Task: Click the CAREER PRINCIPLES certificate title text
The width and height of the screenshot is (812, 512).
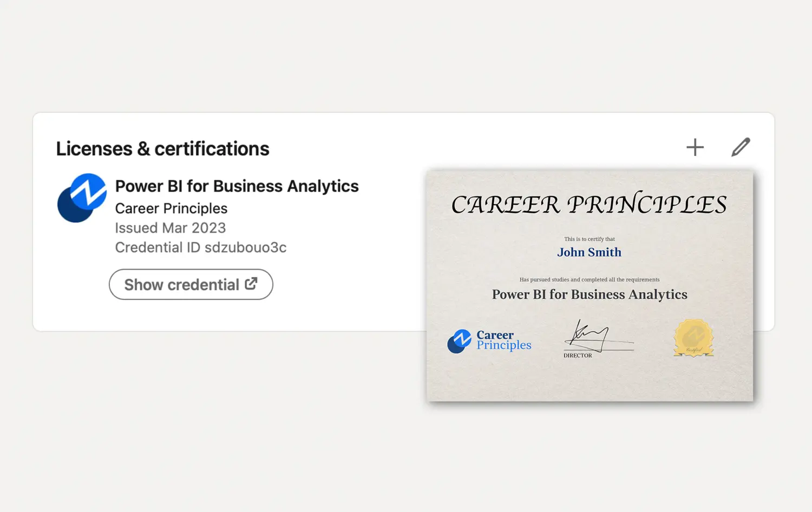Action: click(589, 205)
